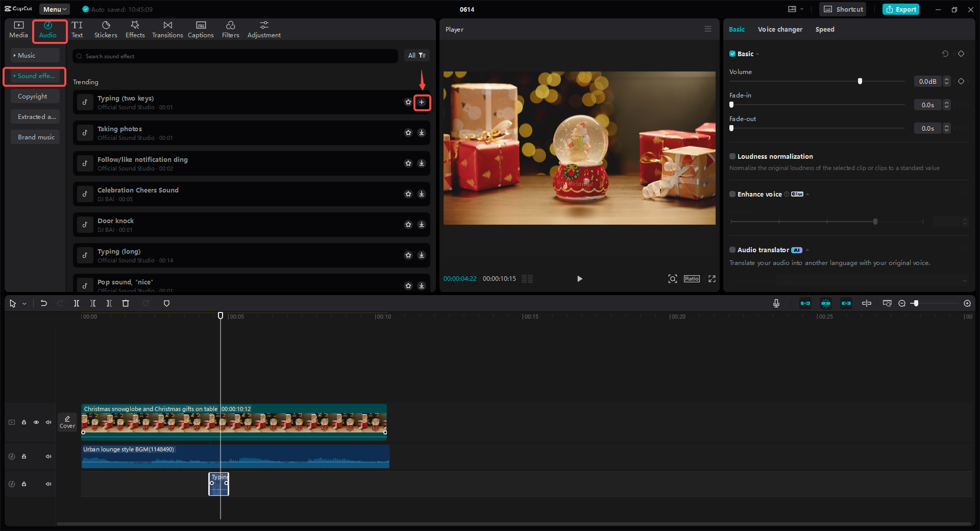980x531 pixels.
Task: Open the Transitions panel
Action: pyautogui.click(x=167, y=29)
